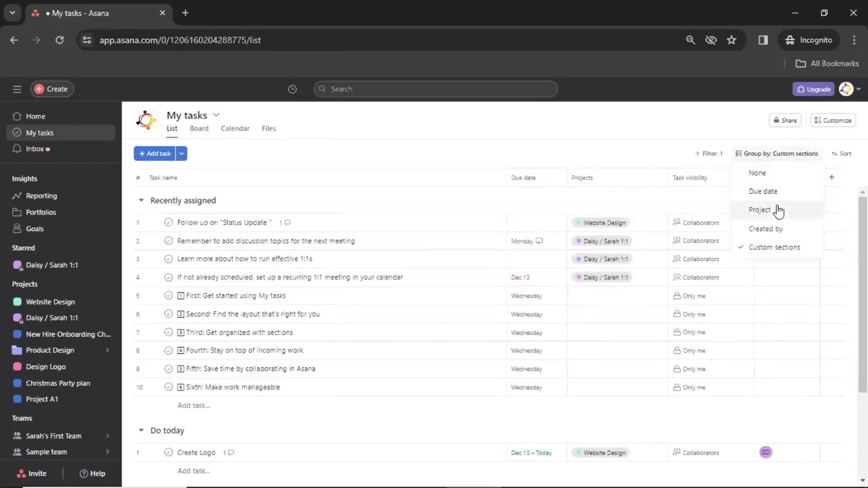Image resolution: width=868 pixels, height=488 pixels.
Task: Group tasks by Created by
Action: pyautogui.click(x=777, y=229)
